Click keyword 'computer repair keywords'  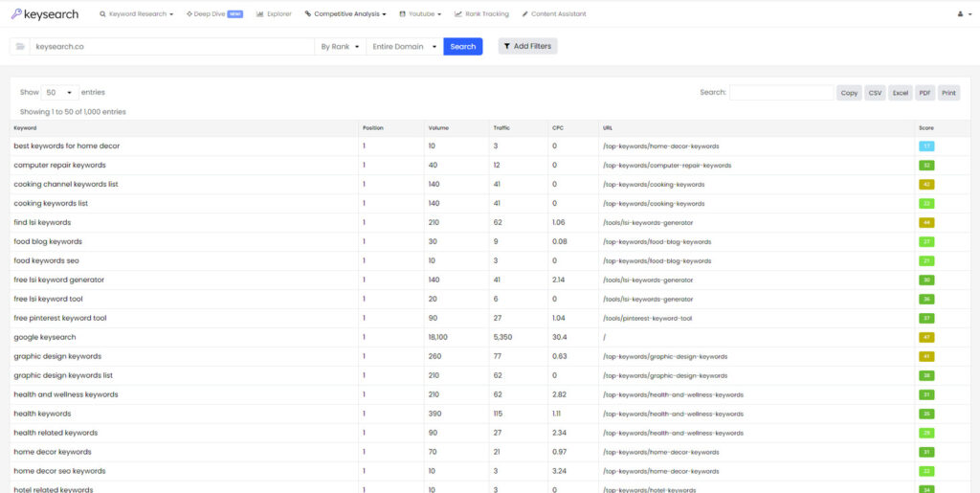tap(60, 165)
